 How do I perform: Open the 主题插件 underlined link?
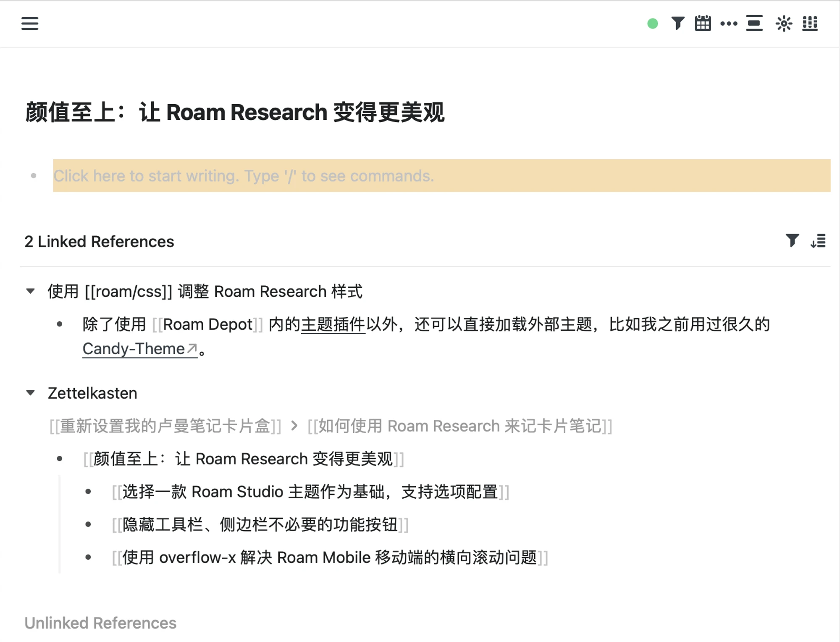[333, 324]
